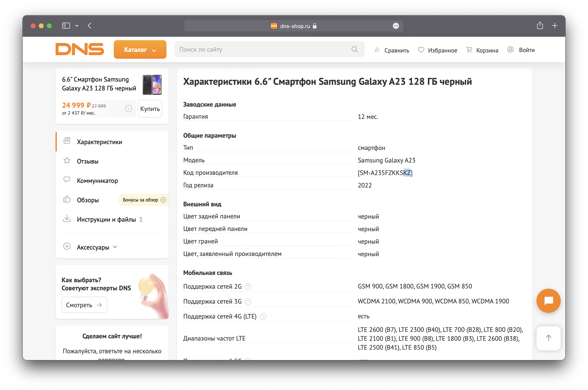The image size is (588, 390).
Task: Click the Сравнить link text
Action: click(x=397, y=50)
